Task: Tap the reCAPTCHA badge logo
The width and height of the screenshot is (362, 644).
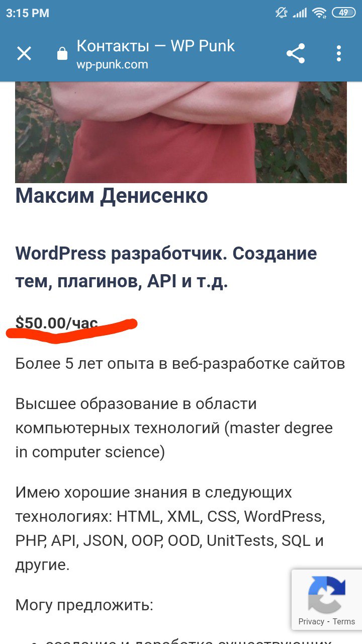Action: (x=327, y=595)
